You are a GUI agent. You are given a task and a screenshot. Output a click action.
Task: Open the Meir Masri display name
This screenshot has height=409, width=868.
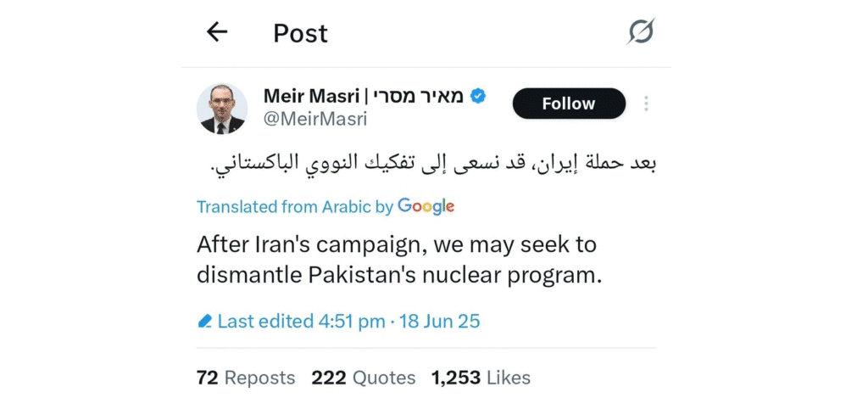(x=313, y=96)
